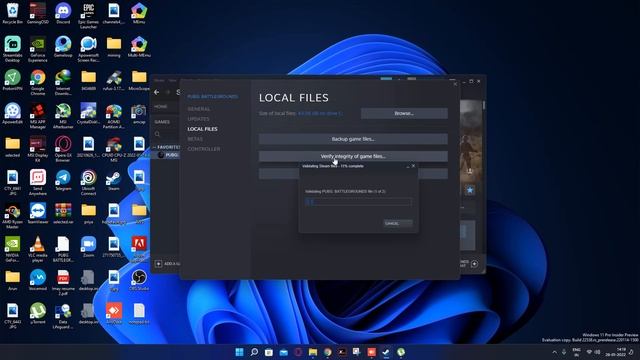Open Apowersoft Screen Recorder desktop icon

(89, 49)
